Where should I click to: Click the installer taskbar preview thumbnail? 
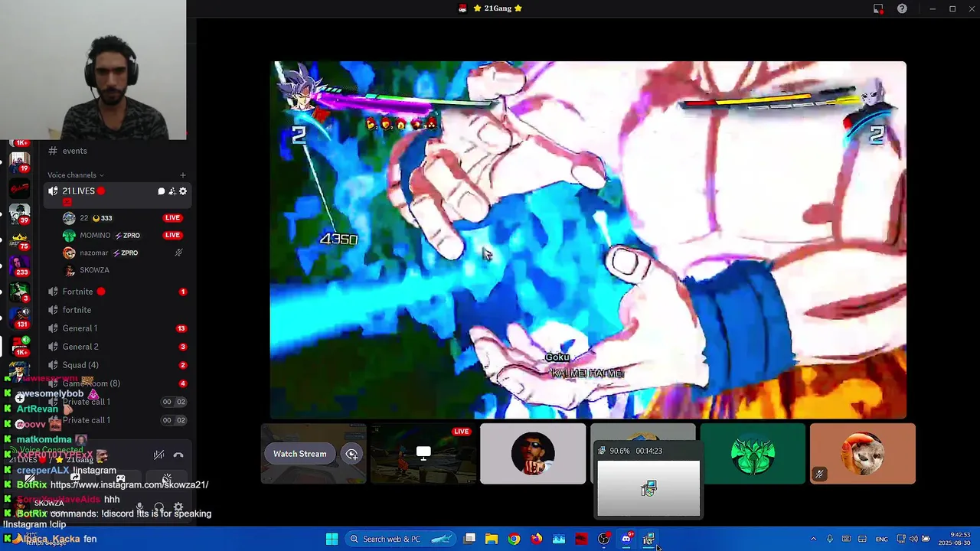pyautogui.click(x=648, y=487)
